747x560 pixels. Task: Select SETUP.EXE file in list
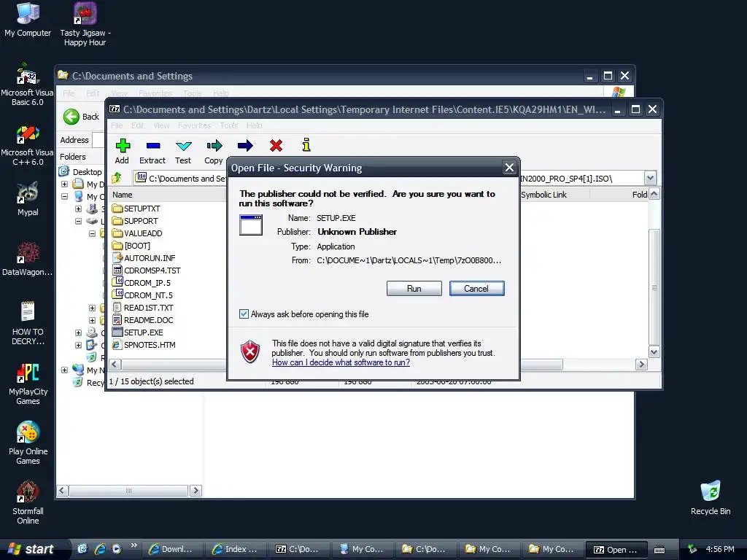pos(138,332)
